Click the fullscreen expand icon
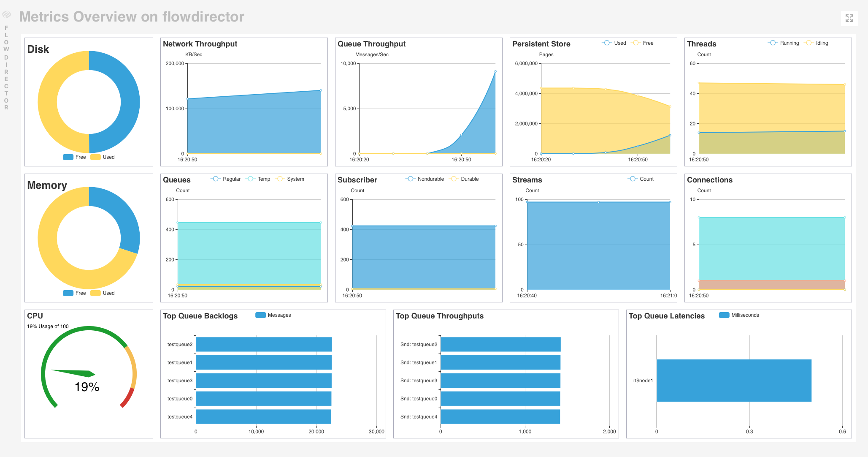The height and width of the screenshot is (457, 868). tap(849, 18)
